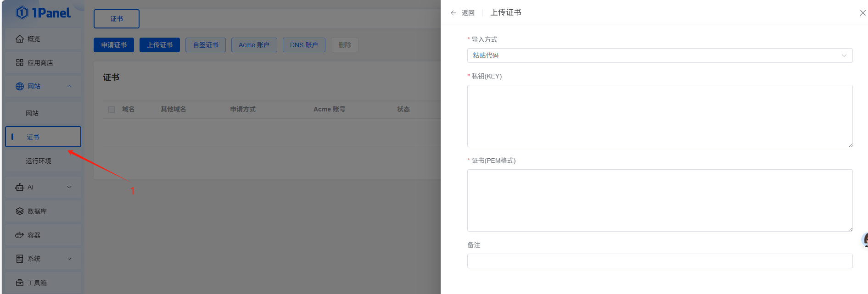Click the container docker icon
Screen dimensions: 868x294
(20, 235)
